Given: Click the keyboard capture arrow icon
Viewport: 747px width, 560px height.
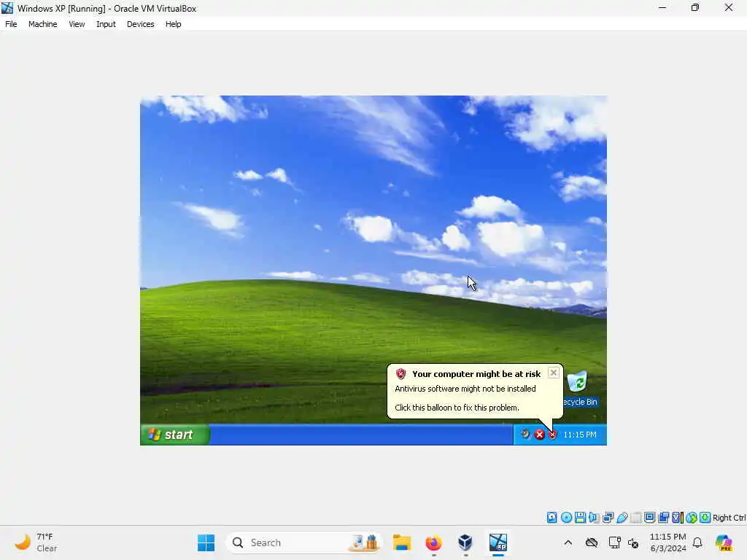Looking at the screenshot, I should pos(705,518).
